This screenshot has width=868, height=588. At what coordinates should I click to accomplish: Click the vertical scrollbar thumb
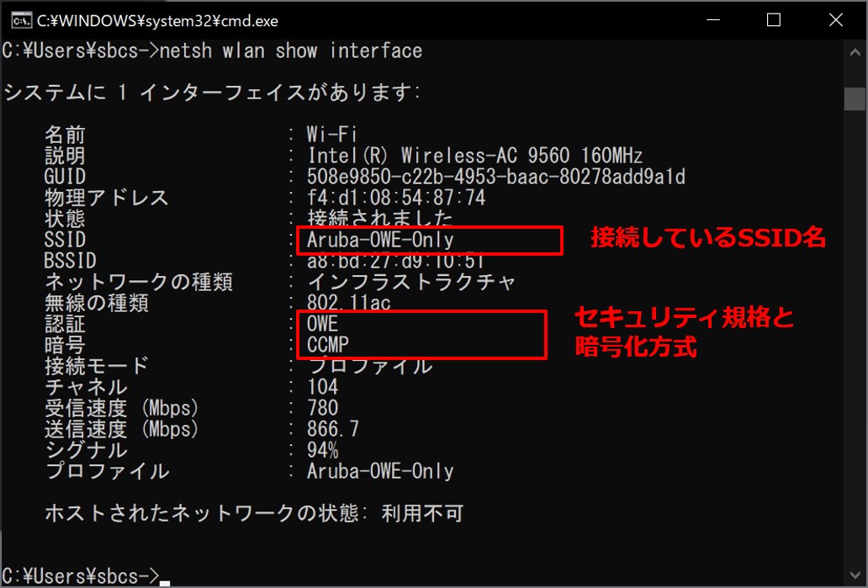(853, 98)
